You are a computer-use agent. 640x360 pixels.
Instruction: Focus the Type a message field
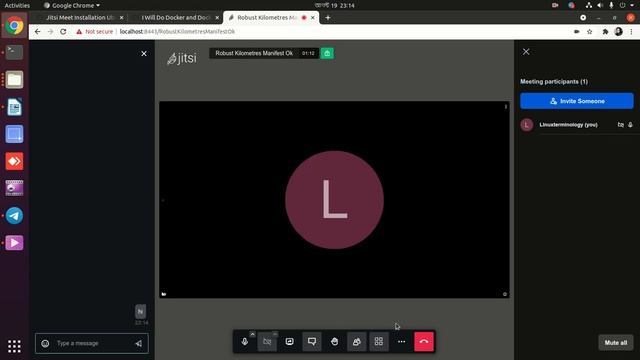click(92, 343)
